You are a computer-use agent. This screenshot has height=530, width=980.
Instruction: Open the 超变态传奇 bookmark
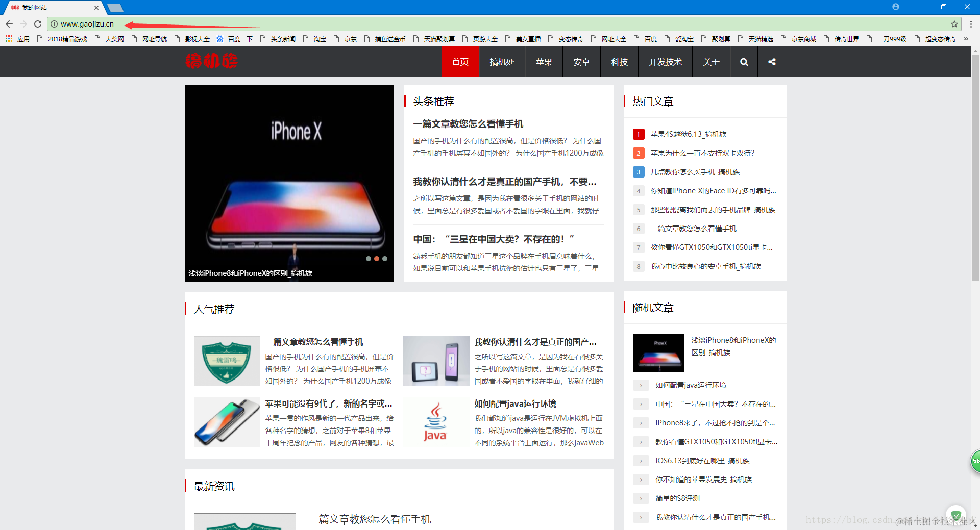pos(935,39)
